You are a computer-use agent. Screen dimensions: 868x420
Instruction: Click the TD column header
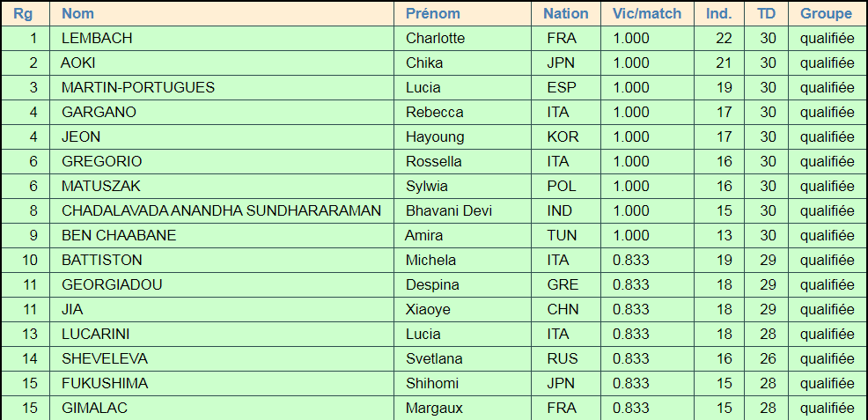[x=766, y=13]
